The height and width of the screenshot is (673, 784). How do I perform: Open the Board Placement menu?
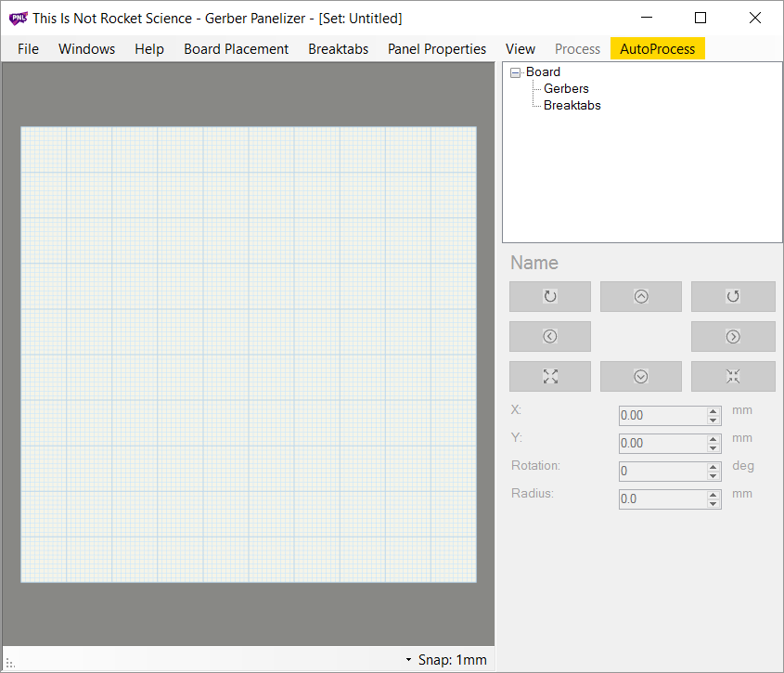coord(236,49)
